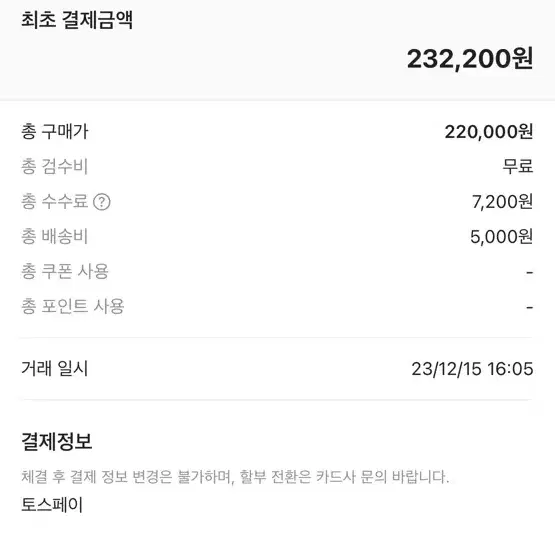Click the dash value for point usage
The width and height of the screenshot is (555, 555).
[530, 307]
